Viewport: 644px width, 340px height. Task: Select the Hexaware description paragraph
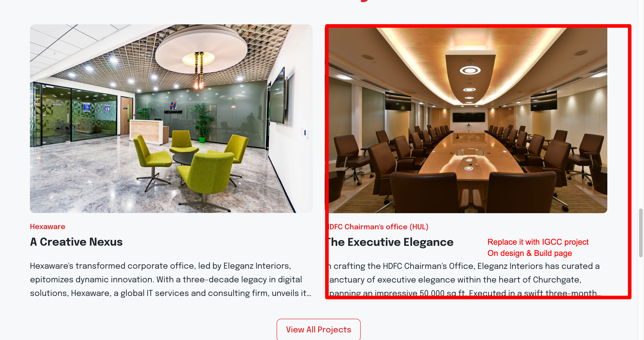(x=171, y=280)
